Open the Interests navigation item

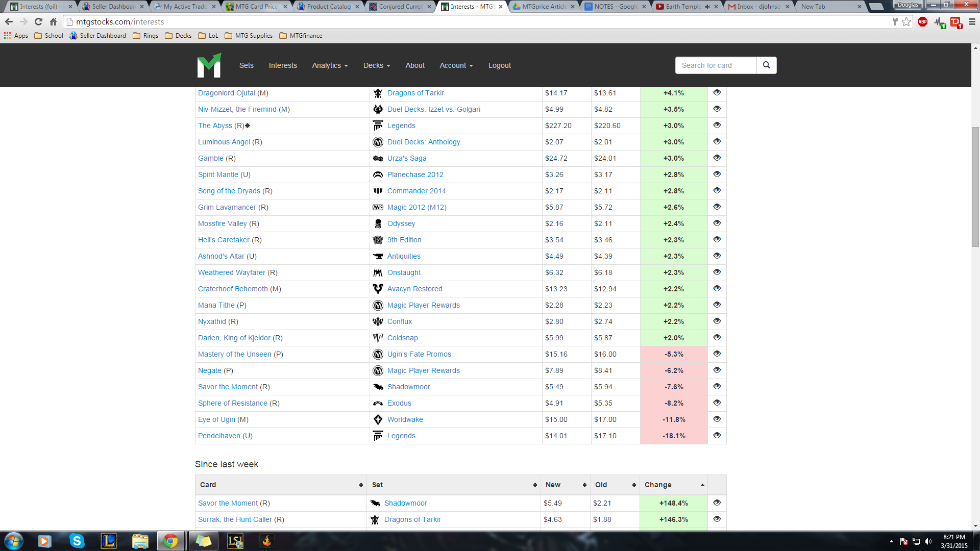(283, 65)
